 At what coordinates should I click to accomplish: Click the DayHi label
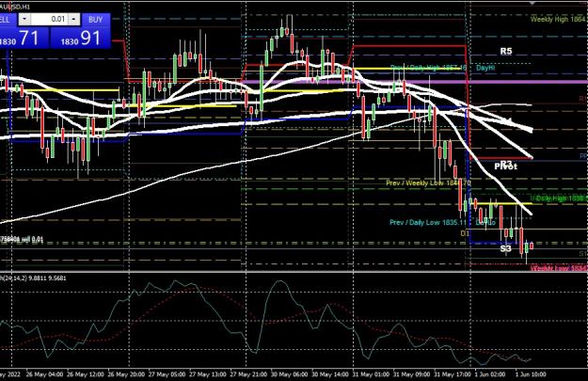485,68
